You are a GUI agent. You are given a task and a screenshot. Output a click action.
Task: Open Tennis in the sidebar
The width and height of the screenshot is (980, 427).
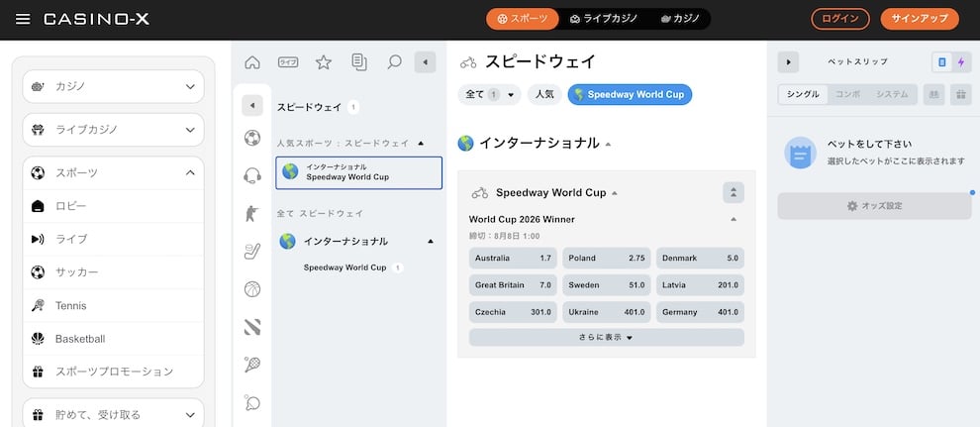[x=113, y=306]
